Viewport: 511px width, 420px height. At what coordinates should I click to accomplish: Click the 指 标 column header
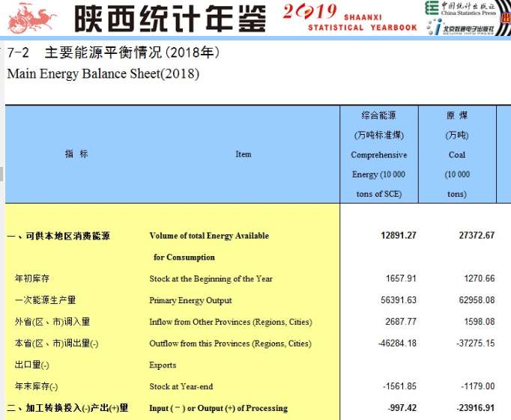pyautogui.click(x=76, y=153)
